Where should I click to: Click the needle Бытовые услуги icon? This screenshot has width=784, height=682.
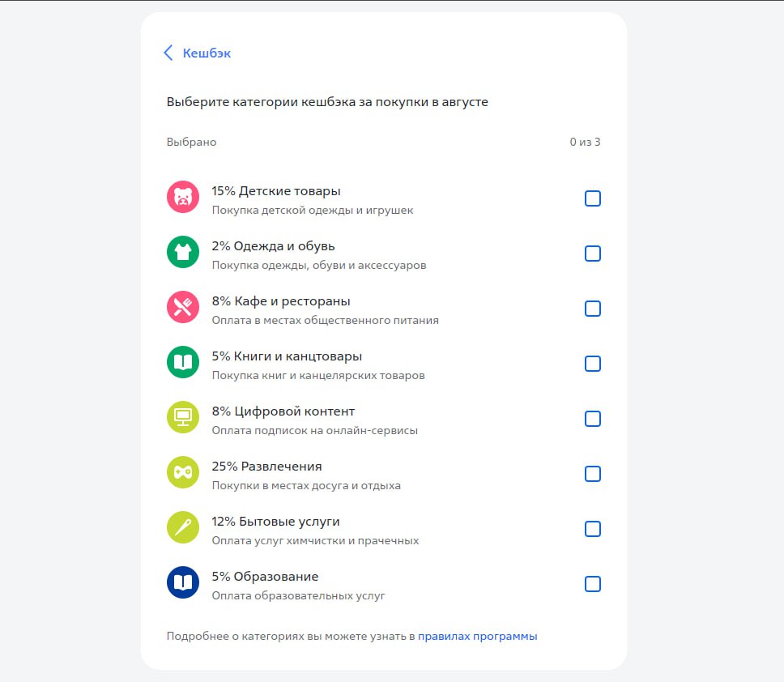(183, 527)
